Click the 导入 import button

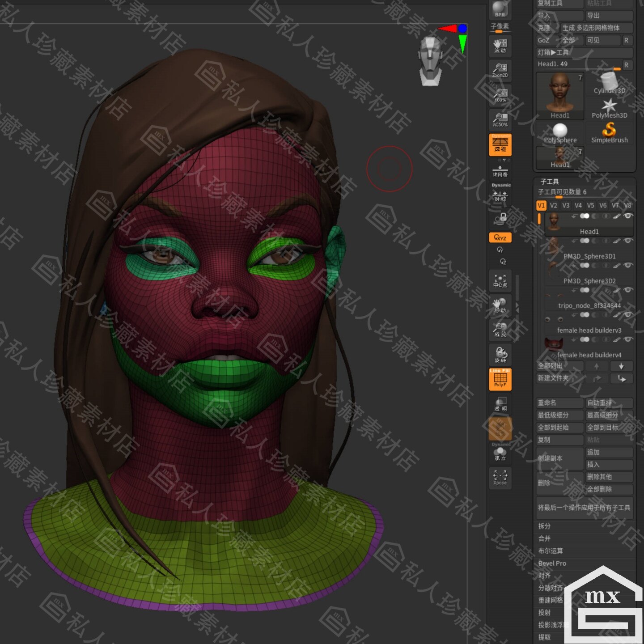tap(560, 16)
